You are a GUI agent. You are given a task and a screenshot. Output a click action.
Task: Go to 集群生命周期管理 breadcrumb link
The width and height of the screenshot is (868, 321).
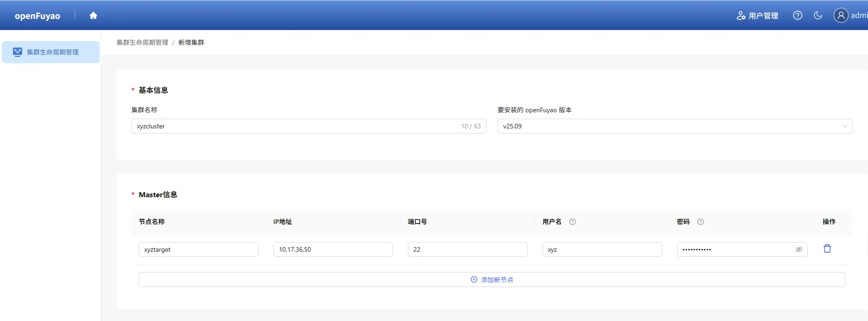click(x=142, y=42)
